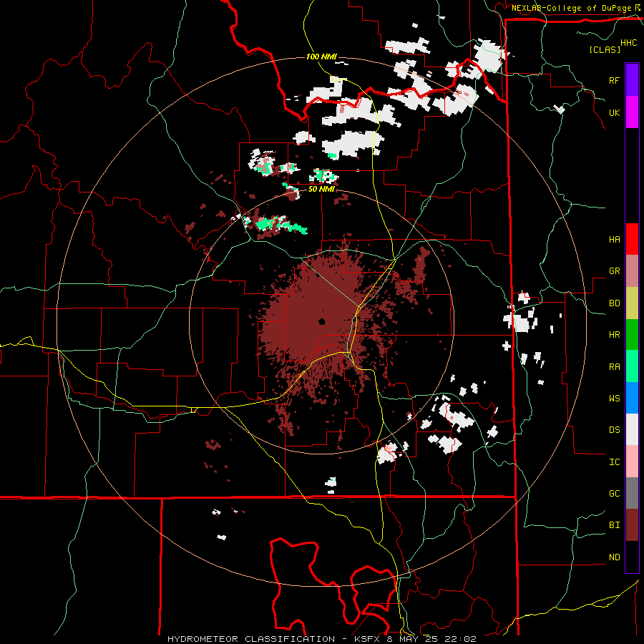Click the DS legend label
This screenshot has width=644, height=644.
click(614, 430)
